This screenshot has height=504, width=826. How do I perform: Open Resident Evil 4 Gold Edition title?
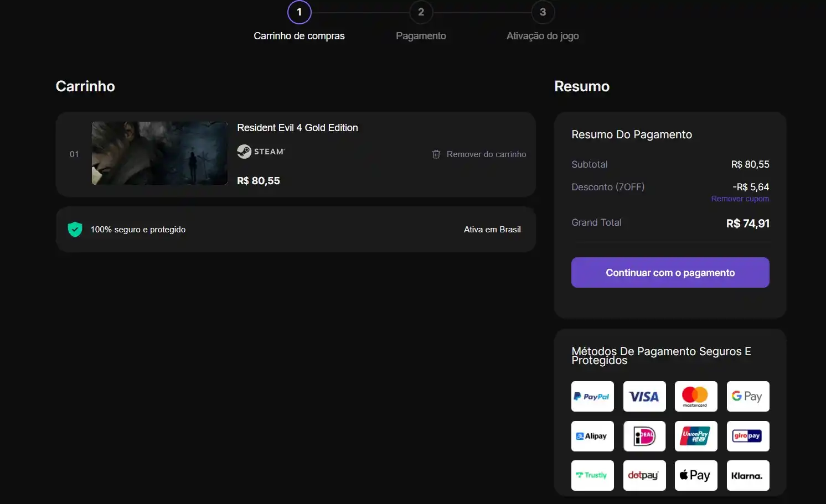(297, 128)
